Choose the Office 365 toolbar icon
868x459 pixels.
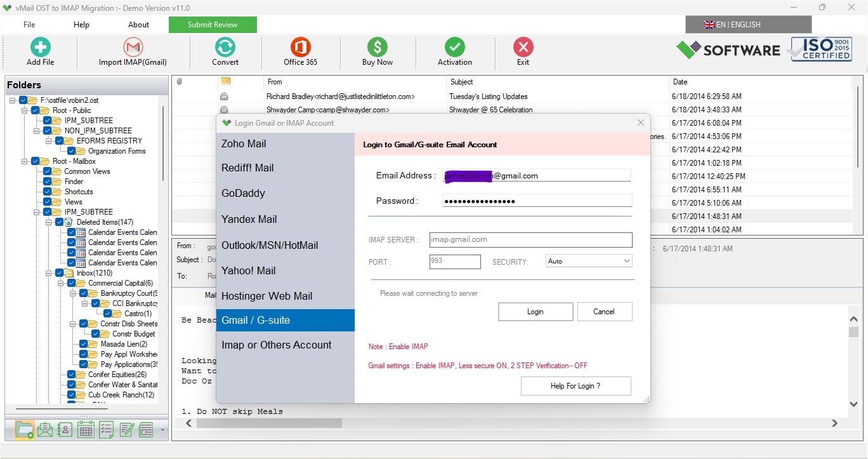coord(300,47)
